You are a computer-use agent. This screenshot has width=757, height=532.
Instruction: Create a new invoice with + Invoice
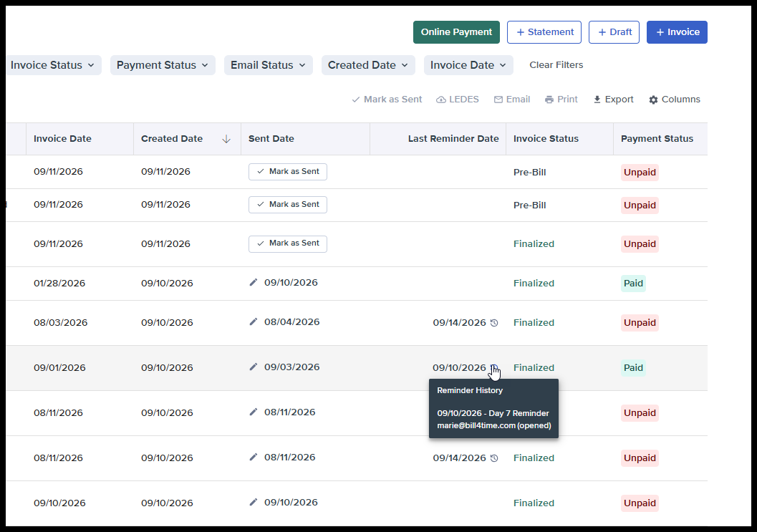(677, 32)
